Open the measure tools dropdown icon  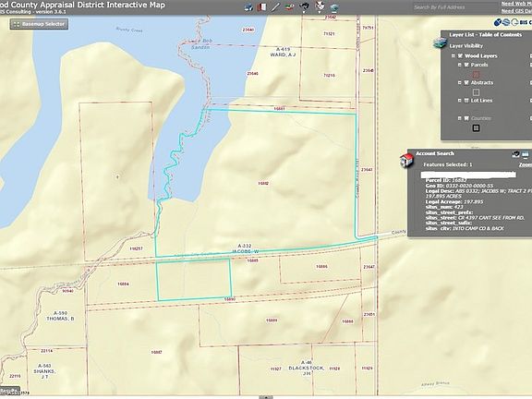click(x=320, y=6)
